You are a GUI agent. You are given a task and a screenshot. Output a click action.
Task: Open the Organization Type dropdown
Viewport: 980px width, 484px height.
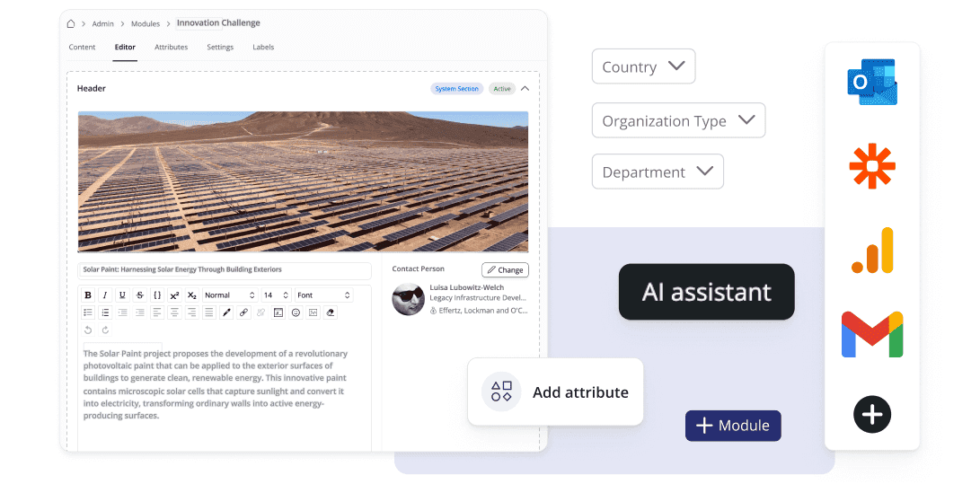(678, 120)
